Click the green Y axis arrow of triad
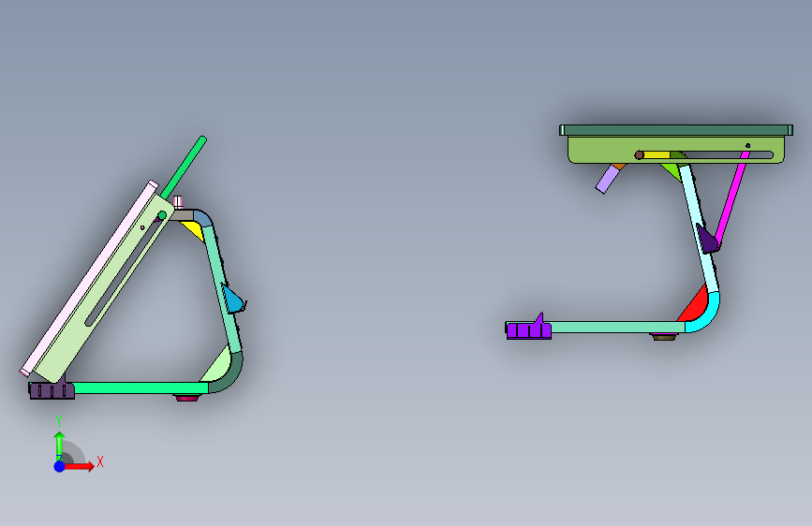This screenshot has height=526, width=812. tap(59, 445)
